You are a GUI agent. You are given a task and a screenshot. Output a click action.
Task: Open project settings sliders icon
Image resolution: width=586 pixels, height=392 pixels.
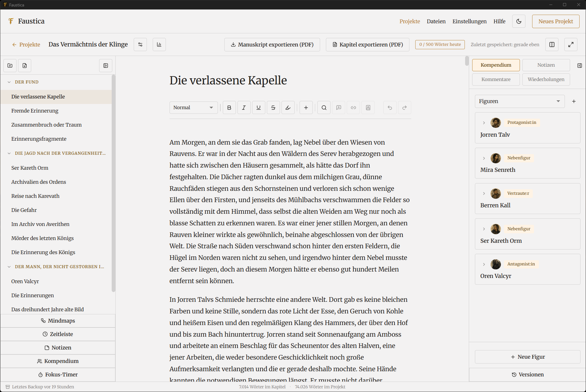tap(140, 45)
